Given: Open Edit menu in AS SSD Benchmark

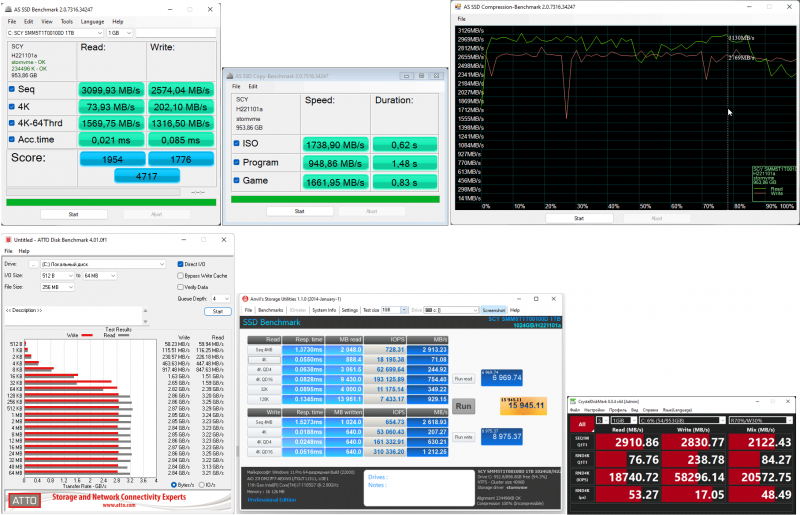Looking at the screenshot, I should (29, 21).
